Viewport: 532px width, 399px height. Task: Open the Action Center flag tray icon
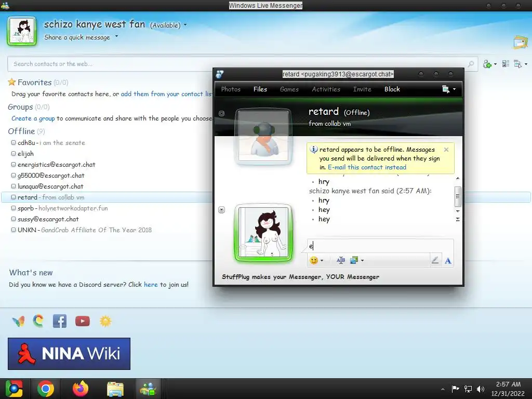click(x=455, y=389)
